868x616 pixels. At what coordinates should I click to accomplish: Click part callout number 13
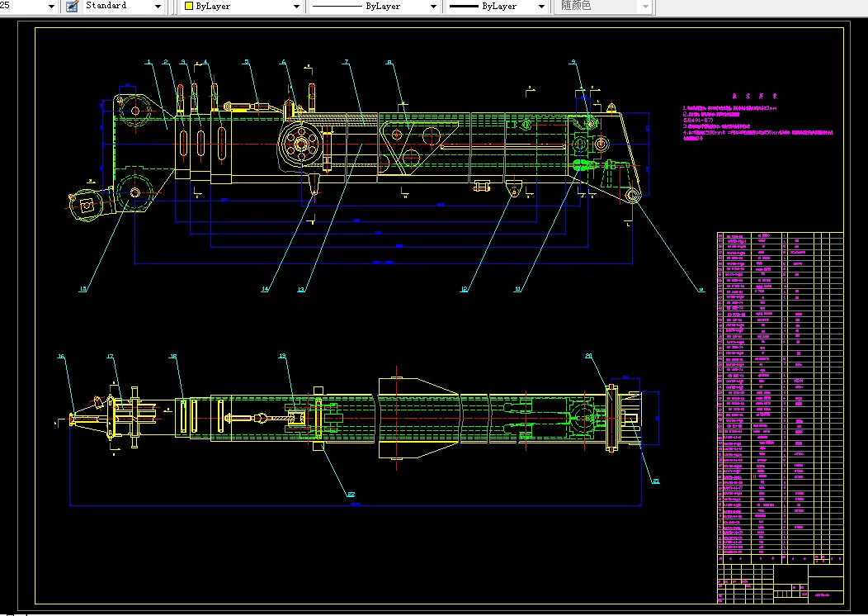point(301,289)
